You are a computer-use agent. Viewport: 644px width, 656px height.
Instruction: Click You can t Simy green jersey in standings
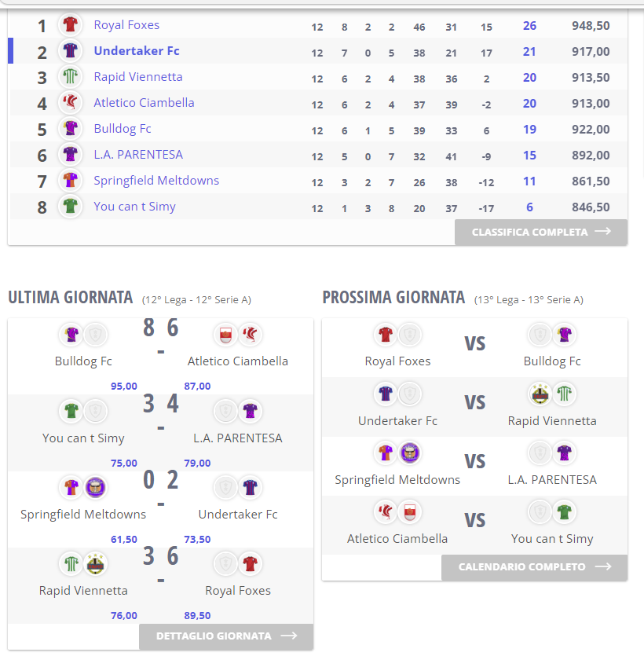pos(70,207)
